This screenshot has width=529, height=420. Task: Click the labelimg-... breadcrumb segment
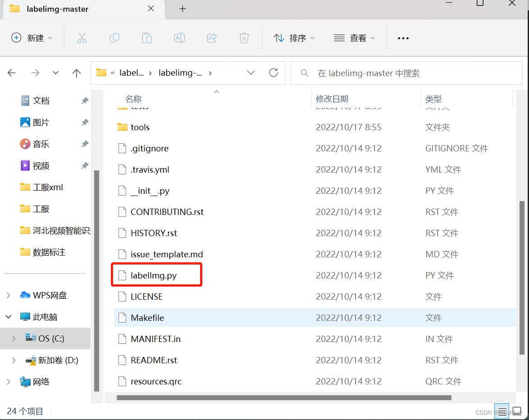tap(180, 73)
